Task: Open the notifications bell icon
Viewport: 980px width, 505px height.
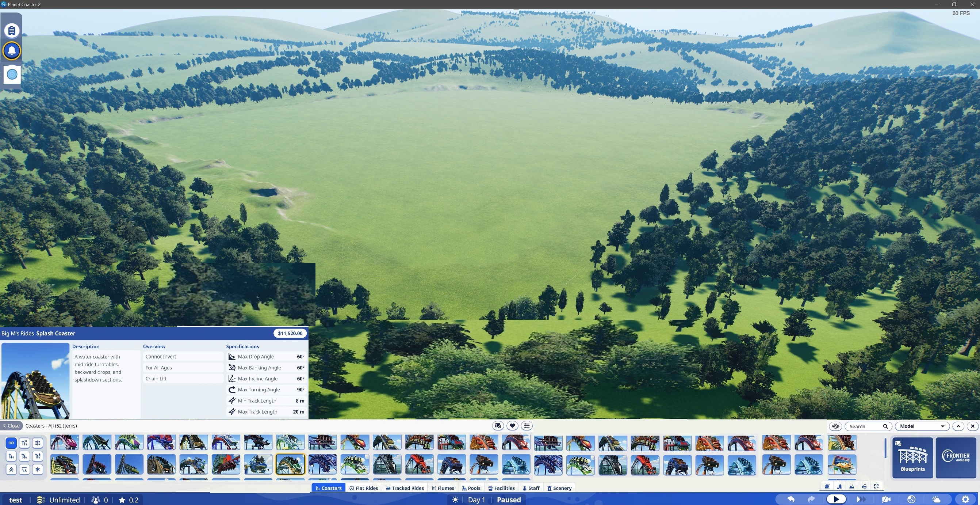Action: [x=12, y=51]
